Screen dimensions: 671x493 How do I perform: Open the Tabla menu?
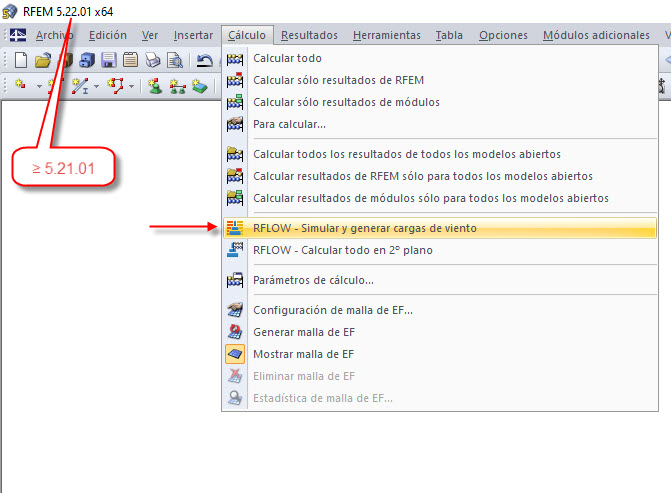coord(449,35)
